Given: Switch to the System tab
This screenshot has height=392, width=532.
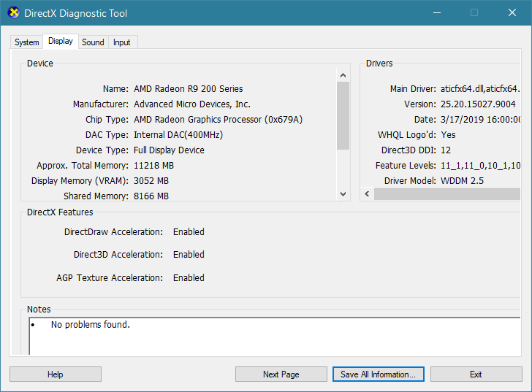Looking at the screenshot, I should point(26,42).
